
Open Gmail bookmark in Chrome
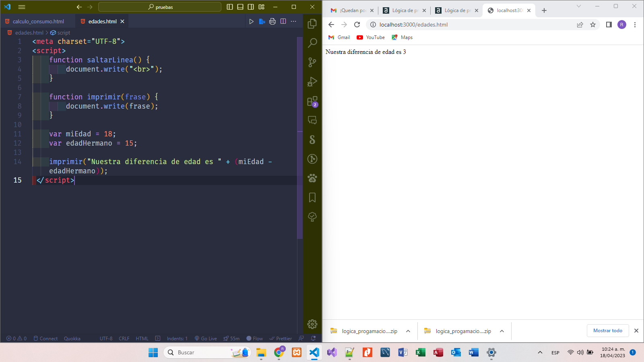tap(339, 37)
